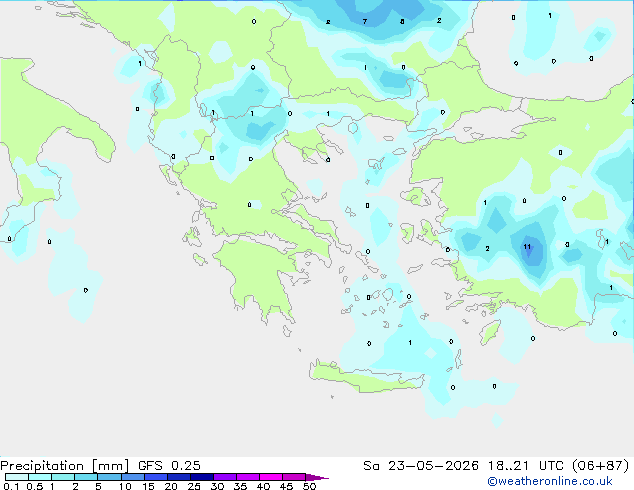Pick the 1–2 mm legend color box
Viewport: 634px width, 490px height.
point(63,477)
